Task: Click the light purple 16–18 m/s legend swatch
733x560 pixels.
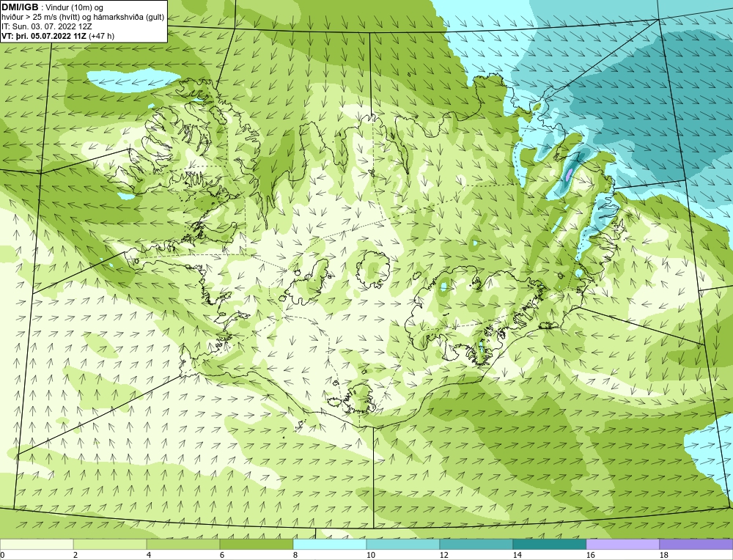Action: (x=622, y=544)
